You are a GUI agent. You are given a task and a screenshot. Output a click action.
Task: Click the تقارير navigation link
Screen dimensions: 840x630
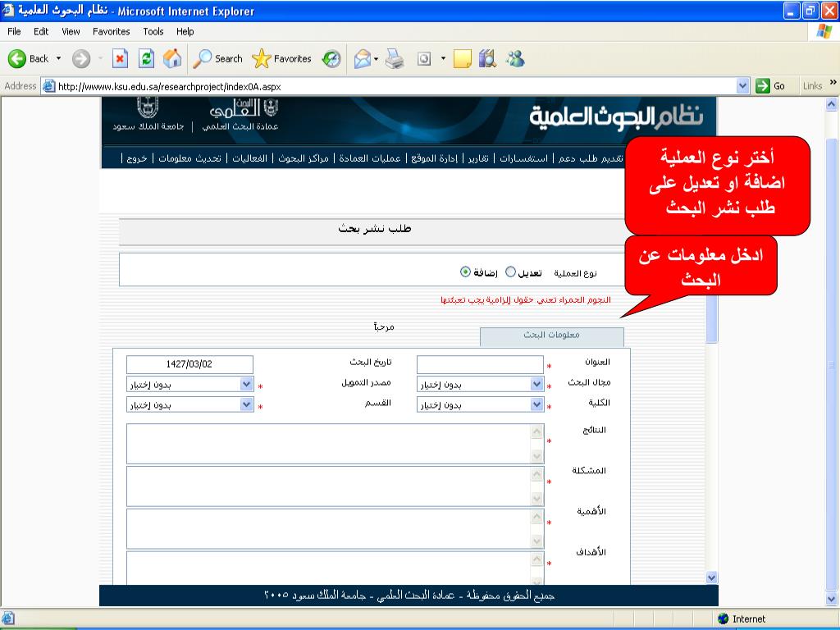[478, 158]
